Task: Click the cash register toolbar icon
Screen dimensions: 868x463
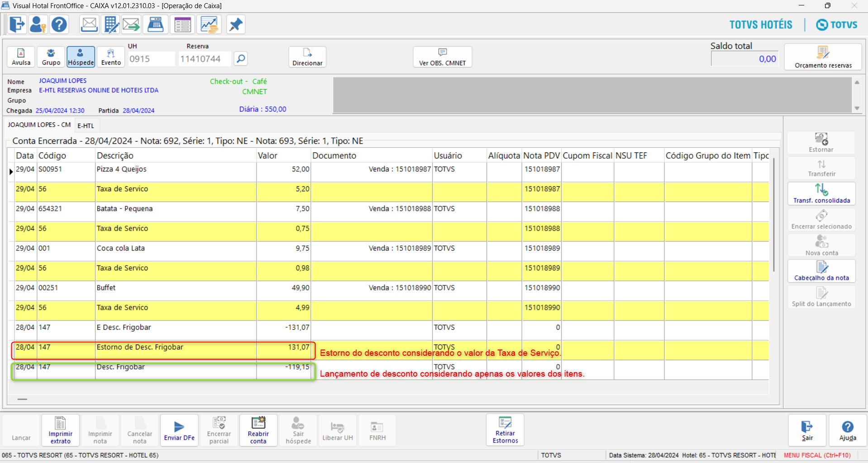Action: [156, 24]
